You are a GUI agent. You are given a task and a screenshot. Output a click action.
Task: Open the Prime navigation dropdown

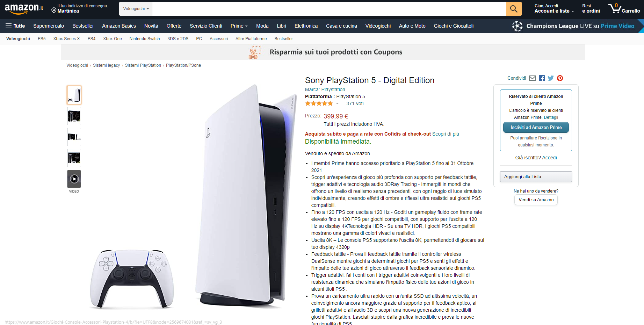coord(239,26)
